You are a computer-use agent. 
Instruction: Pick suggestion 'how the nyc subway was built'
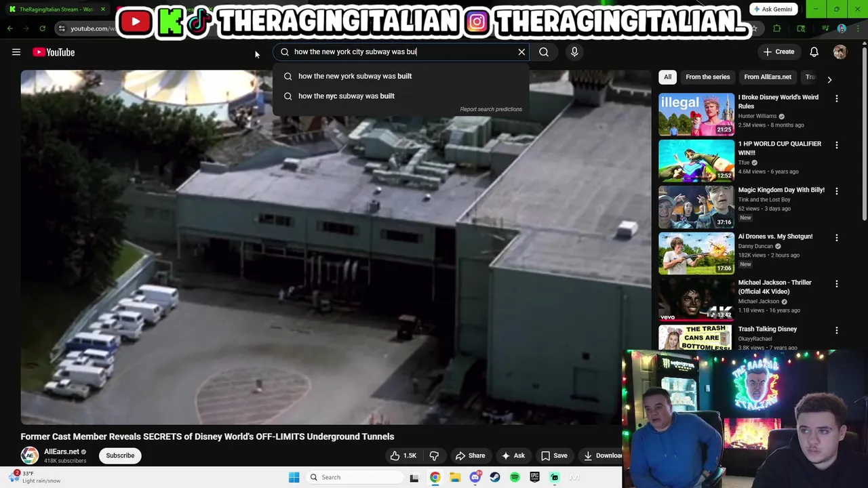click(400, 96)
